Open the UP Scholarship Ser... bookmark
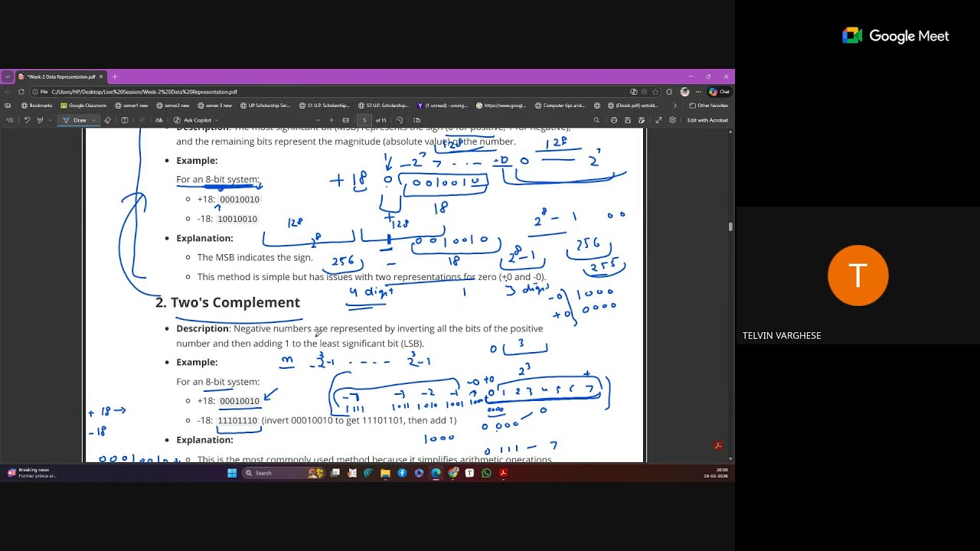980x551 pixels. (265, 106)
